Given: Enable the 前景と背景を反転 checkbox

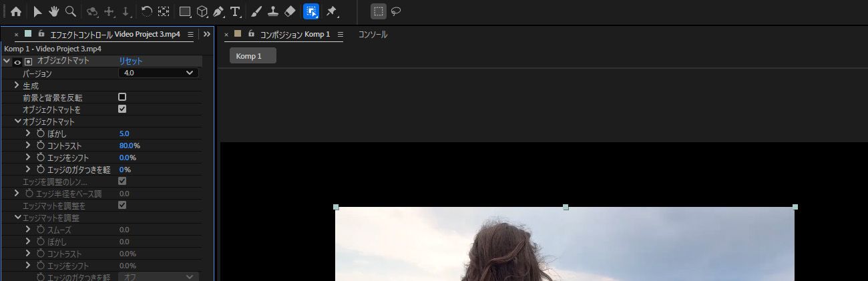Looking at the screenshot, I should (122, 97).
